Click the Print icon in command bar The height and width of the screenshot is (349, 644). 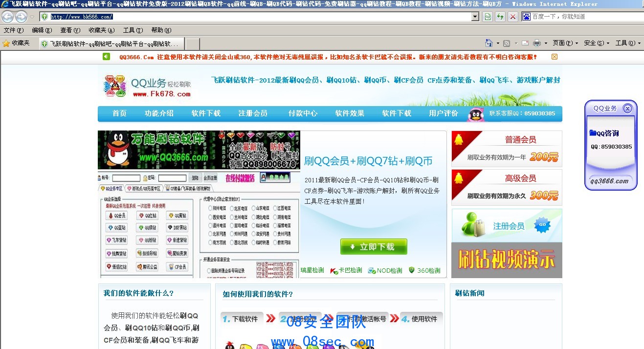537,43
